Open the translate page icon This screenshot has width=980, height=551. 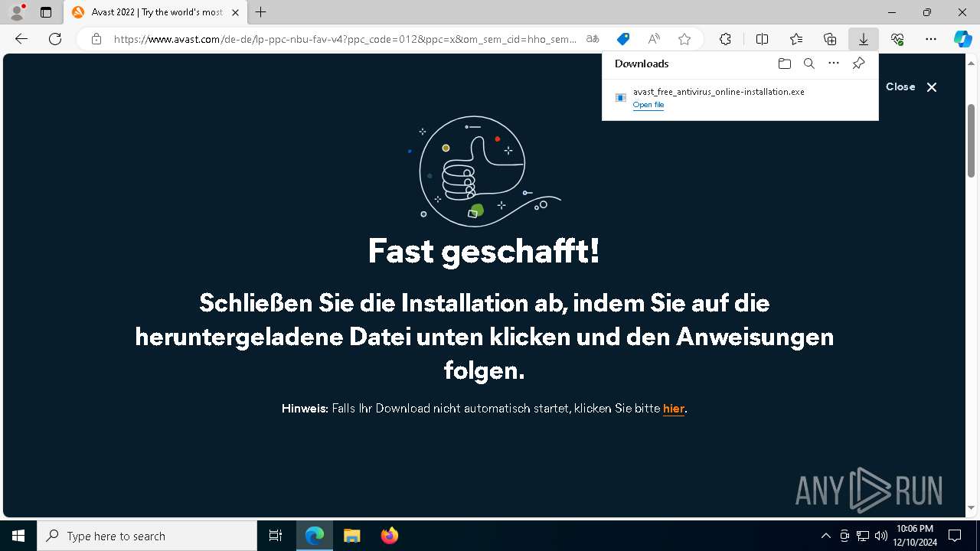point(593,39)
